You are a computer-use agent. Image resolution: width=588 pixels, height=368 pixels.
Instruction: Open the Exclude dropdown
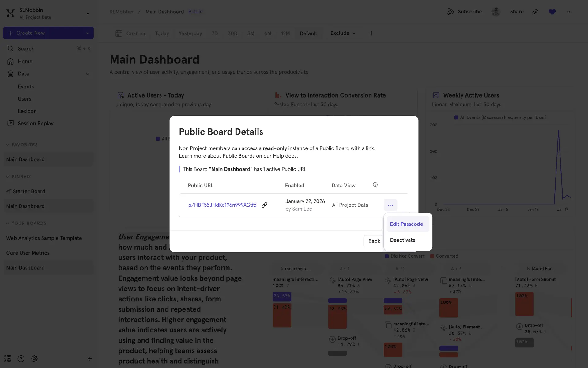pyautogui.click(x=343, y=33)
